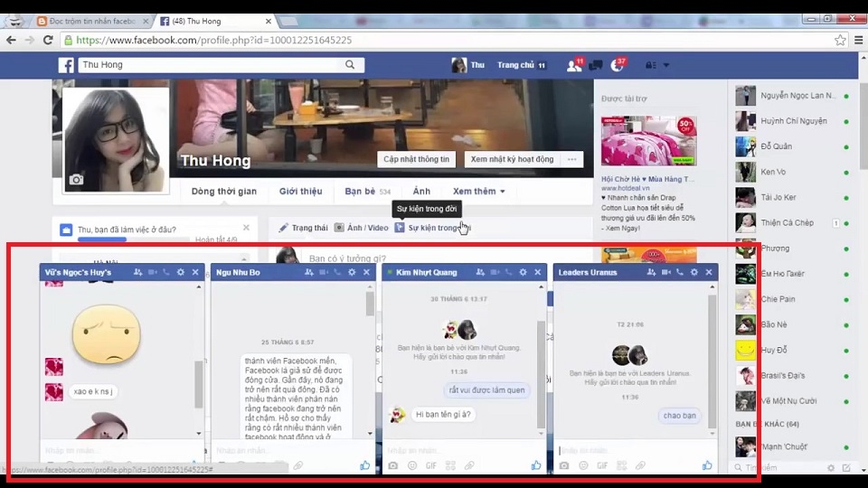Viewport: 868px width, 488px height.
Task: Select the Trạng thái composer tab
Action: 304,228
